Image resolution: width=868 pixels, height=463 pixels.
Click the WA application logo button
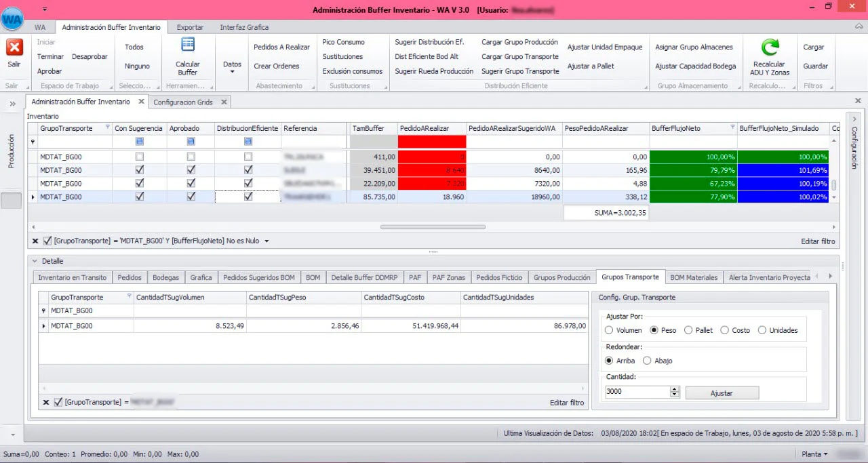pos(12,19)
